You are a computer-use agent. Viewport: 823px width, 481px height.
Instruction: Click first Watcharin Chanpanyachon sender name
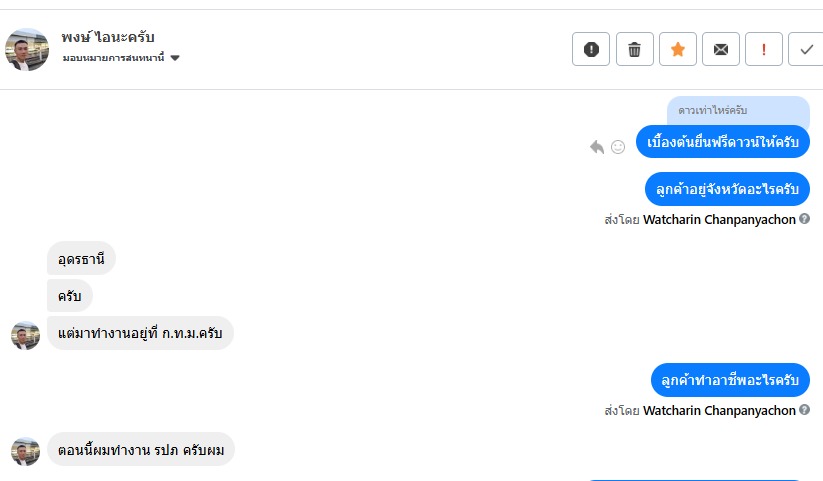[x=719, y=218]
